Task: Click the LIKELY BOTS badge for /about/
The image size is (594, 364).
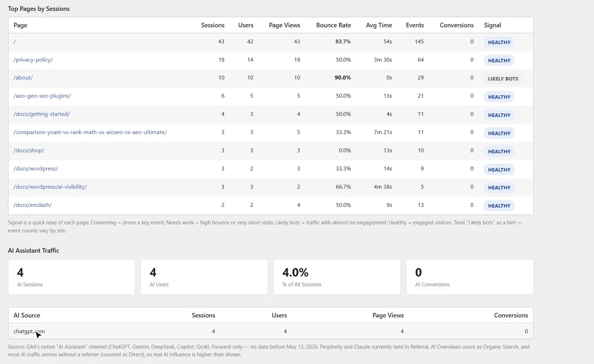Action: (503, 79)
